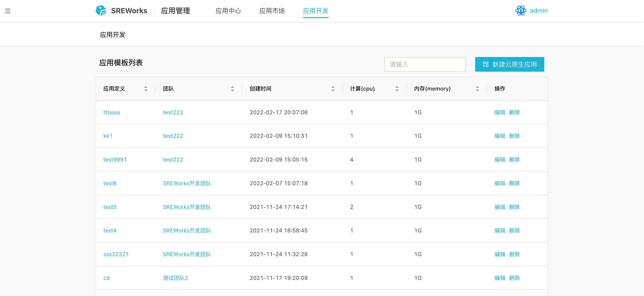Open the 测试团队2 team link
Viewport: 644px width, 296px height.
[x=175, y=278]
